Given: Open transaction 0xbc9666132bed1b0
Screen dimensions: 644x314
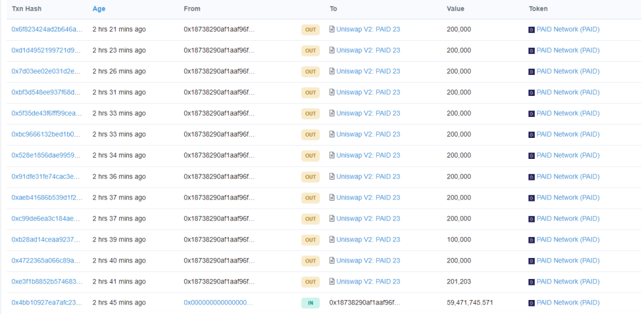Looking at the screenshot, I should 47,134.
